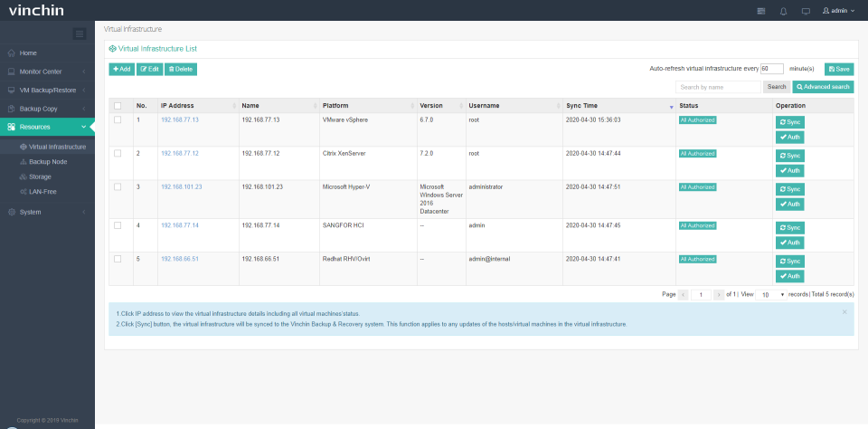868x429 pixels.
Task: Sort by Platform column header
Action: coord(368,105)
